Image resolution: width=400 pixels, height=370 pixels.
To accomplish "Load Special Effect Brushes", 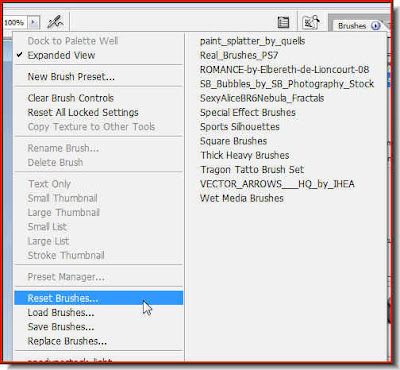I will [x=248, y=113].
